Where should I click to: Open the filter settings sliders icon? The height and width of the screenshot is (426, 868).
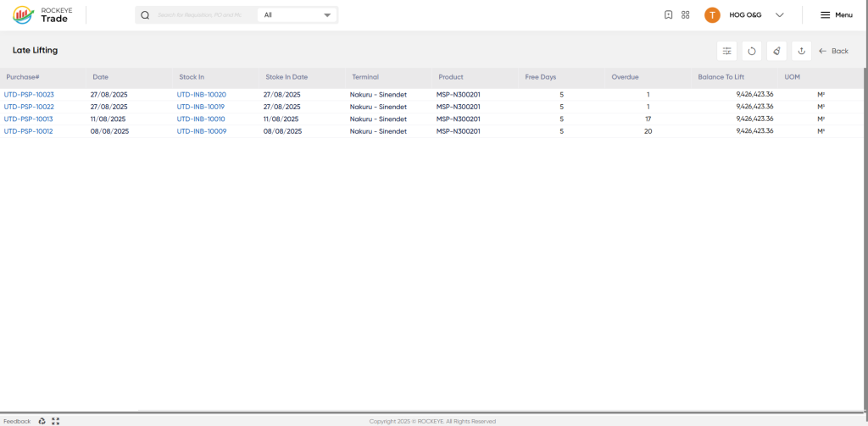726,51
